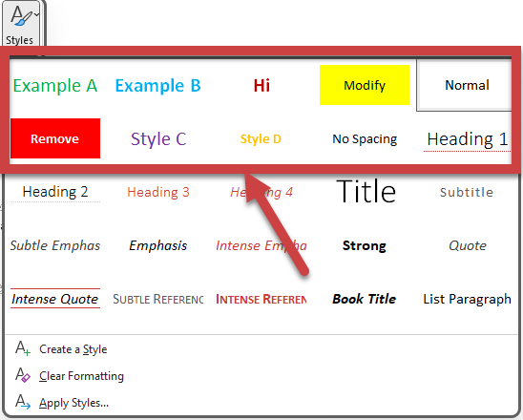This screenshot has height=420, width=523.
Task: Open Apply Styles... option
Action: pos(73,403)
